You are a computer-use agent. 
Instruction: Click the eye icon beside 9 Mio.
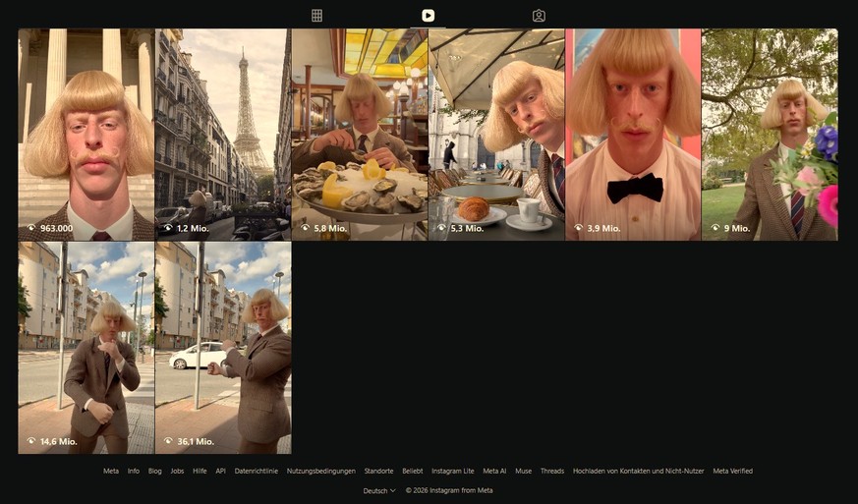715,228
